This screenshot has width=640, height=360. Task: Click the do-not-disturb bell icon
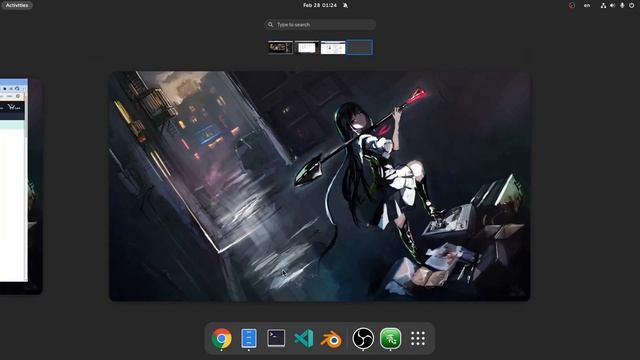click(x=345, y=5)
